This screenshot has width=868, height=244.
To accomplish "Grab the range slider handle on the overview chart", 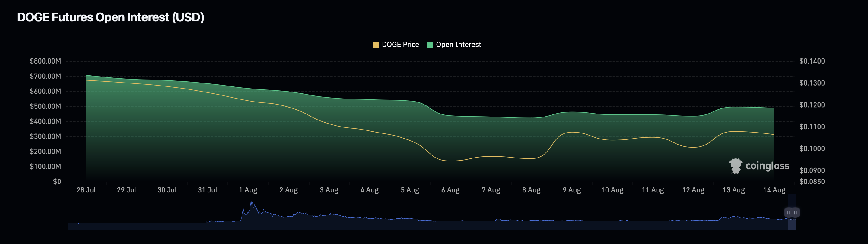I will [x=792, y=212].
